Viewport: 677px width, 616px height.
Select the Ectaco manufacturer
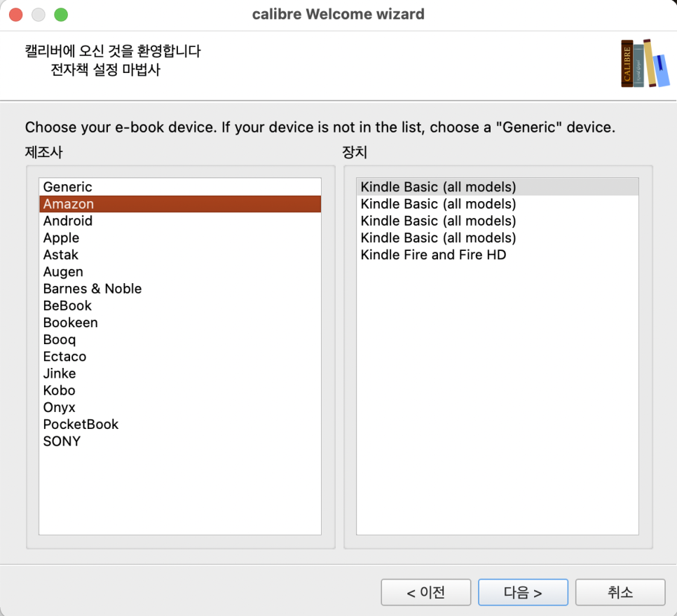(x=180, y=356)
